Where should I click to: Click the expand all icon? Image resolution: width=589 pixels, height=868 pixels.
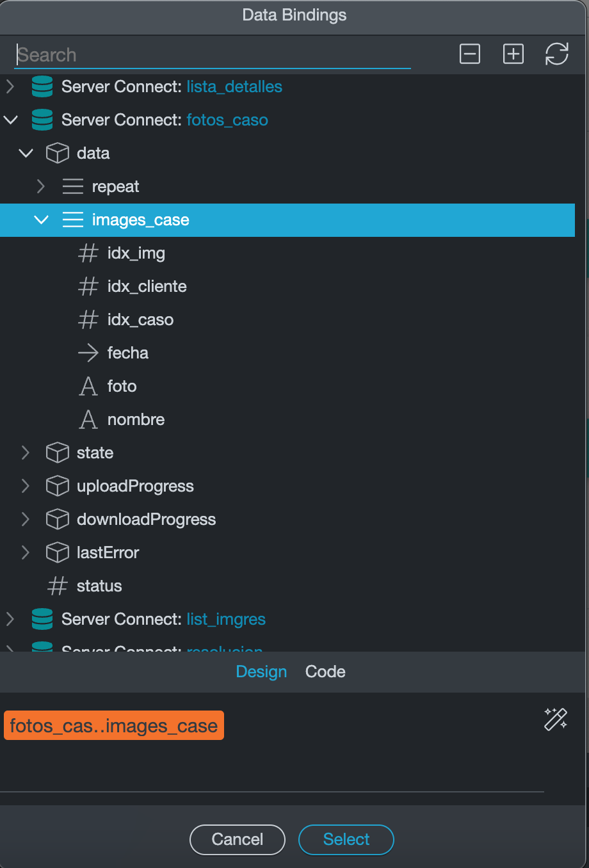(513, 54)
